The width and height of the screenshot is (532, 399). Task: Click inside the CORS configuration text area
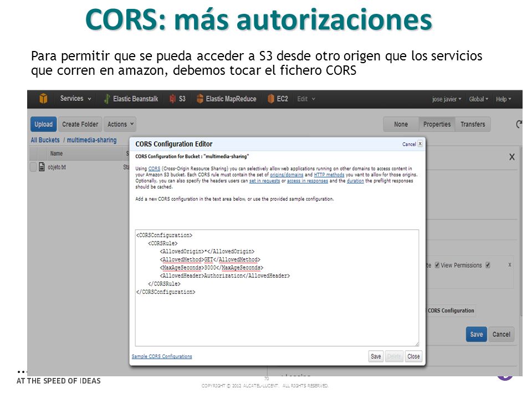coord(277,288)
